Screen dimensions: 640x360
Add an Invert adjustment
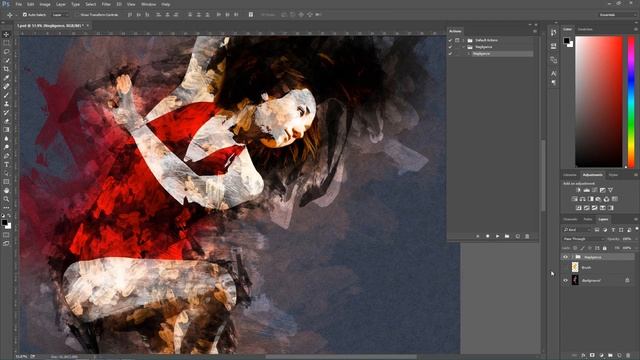[579, 208]
